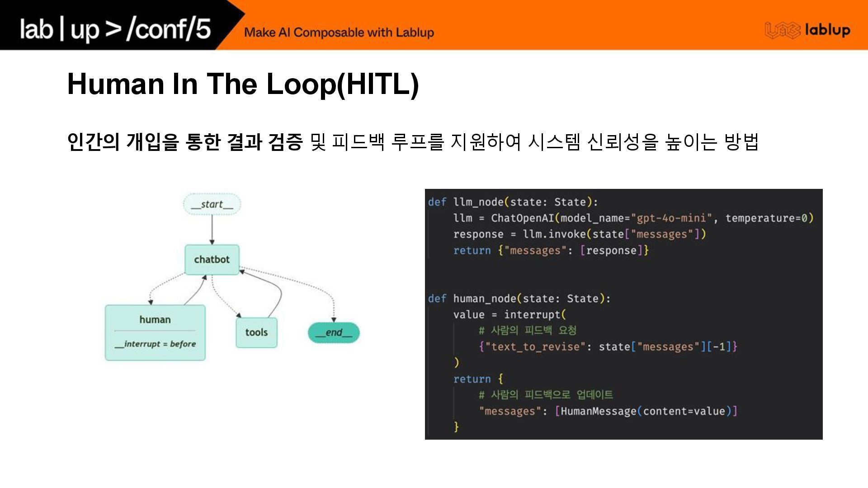Click 'Make AI Composable with Lablup' text
Viewport: 868px width, 488px height.
[339, 33]
